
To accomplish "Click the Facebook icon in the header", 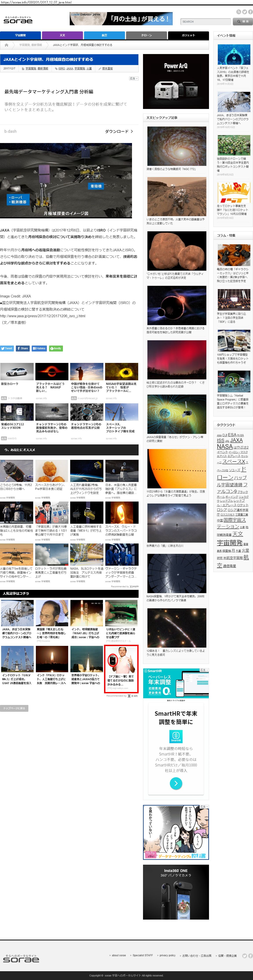I will point(250,12).
